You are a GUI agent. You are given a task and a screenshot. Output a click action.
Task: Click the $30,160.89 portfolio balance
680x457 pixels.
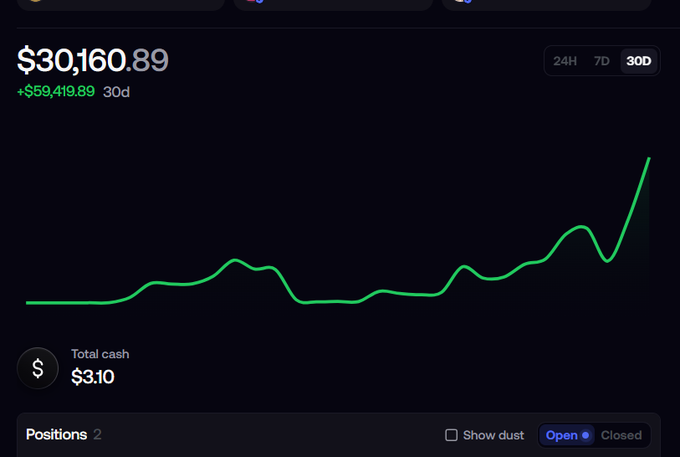93,60
